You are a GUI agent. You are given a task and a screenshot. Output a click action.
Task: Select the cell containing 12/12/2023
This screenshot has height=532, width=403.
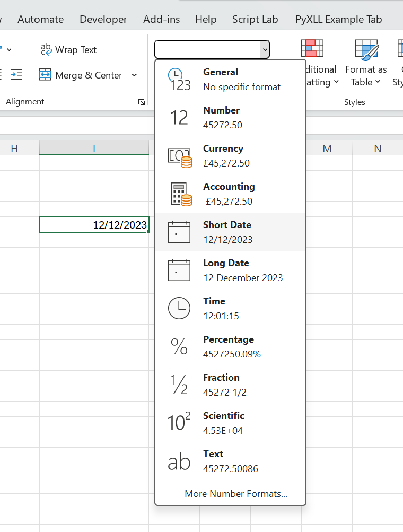click(x=94, y=225)
